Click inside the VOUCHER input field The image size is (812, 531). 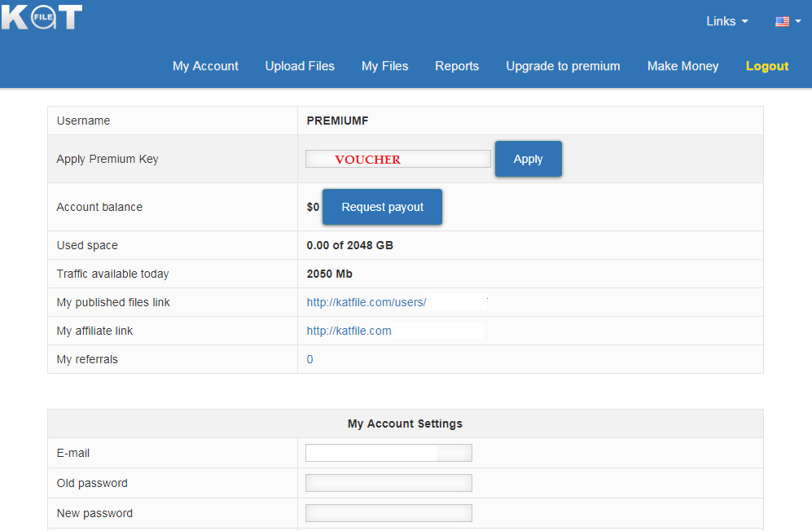point(397,159)
